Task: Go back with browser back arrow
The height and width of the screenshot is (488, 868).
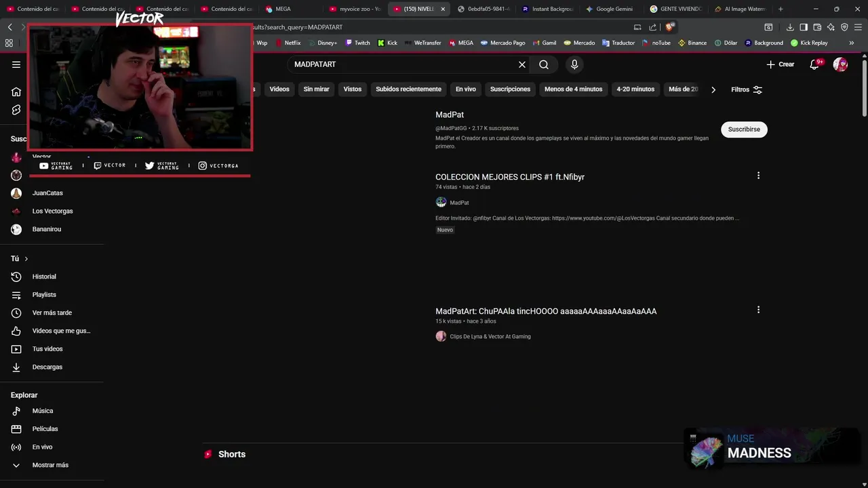Action: pos(9,27)
